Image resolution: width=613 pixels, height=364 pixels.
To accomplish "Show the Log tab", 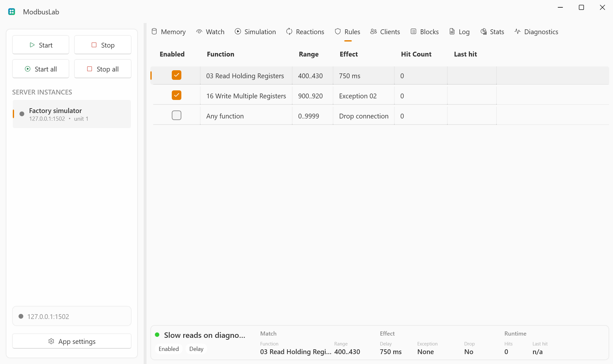I will (459, 32).
